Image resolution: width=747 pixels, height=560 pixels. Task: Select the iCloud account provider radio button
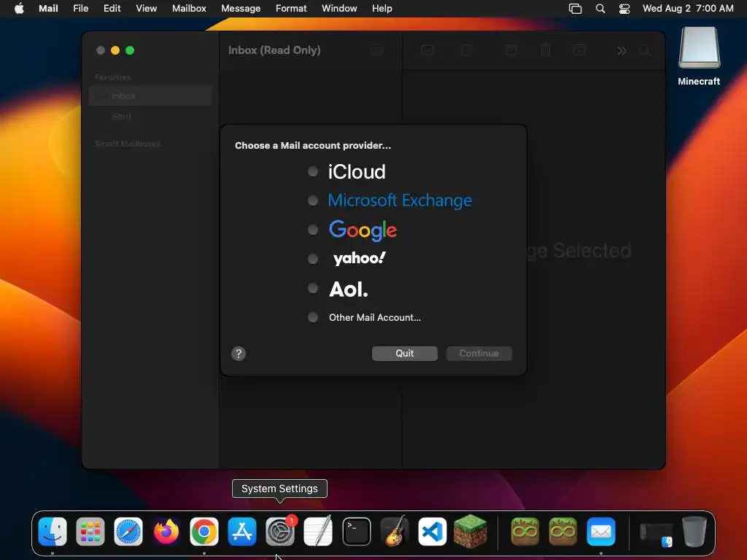point(312,171)
